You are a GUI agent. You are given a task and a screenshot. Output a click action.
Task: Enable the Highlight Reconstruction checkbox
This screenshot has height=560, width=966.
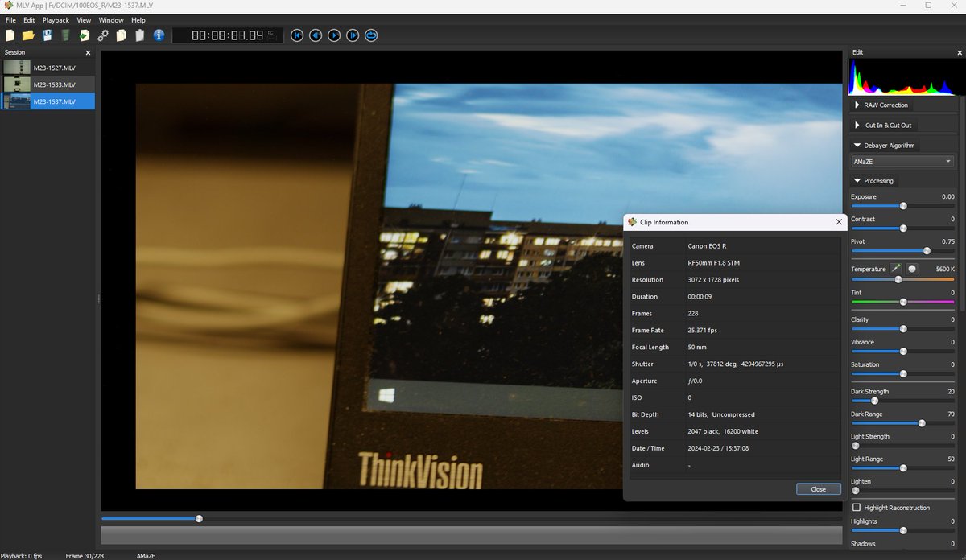pos(856,508)
